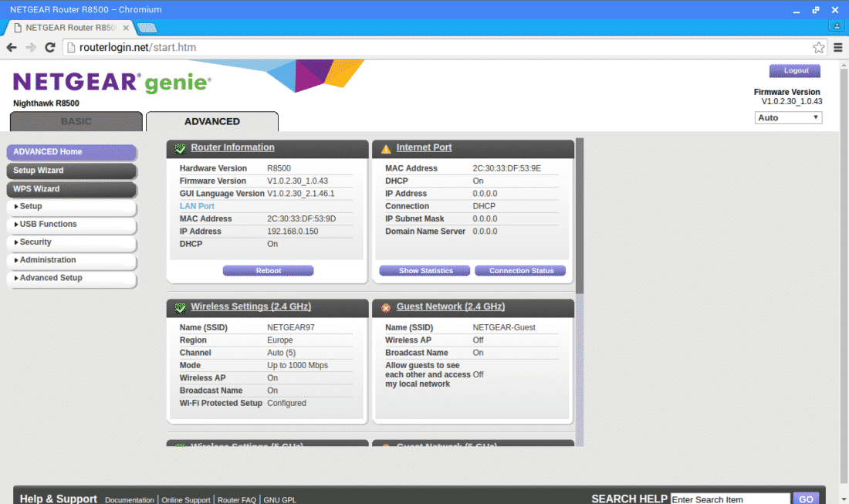Expand the Advanced Setup section
Viewport: 849px width, 504px height.
pos(72,278)
